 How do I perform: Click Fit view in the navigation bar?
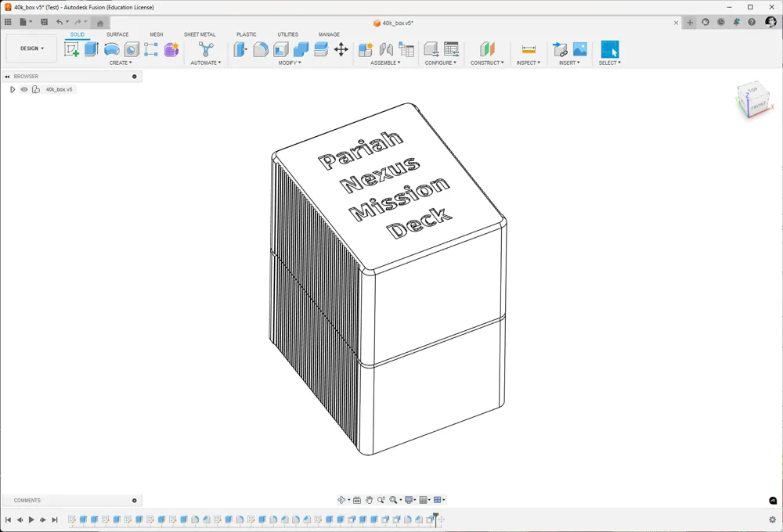394,499
